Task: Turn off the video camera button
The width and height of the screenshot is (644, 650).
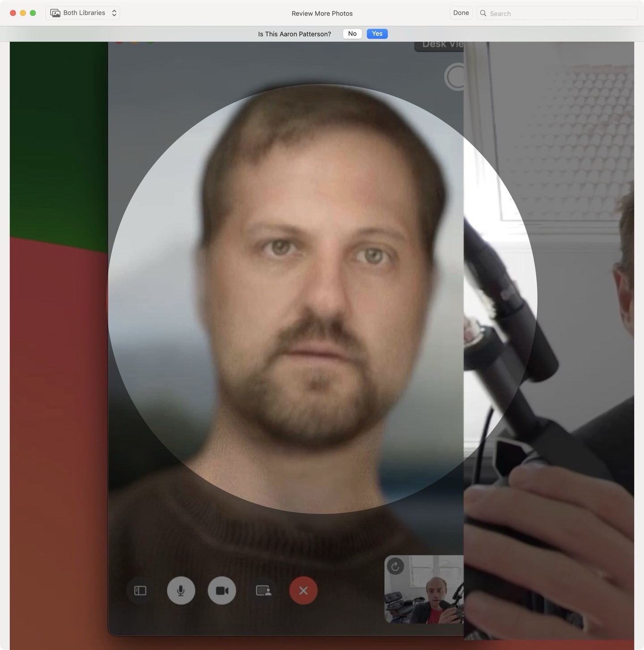Action: tap(222, 591)
